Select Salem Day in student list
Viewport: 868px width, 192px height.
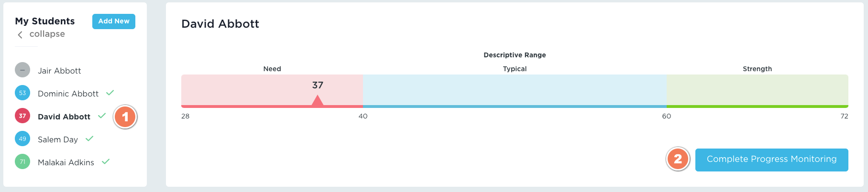(x=58, y=139)
